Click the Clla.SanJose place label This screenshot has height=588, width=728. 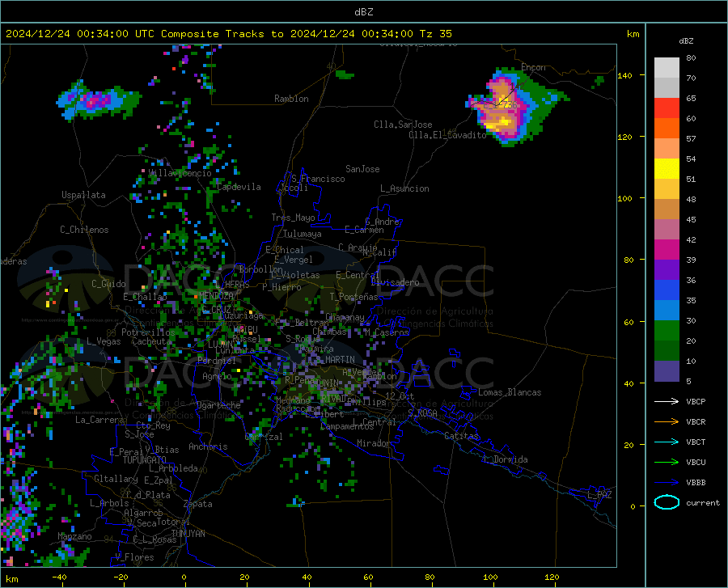click(x=403, y=125)
